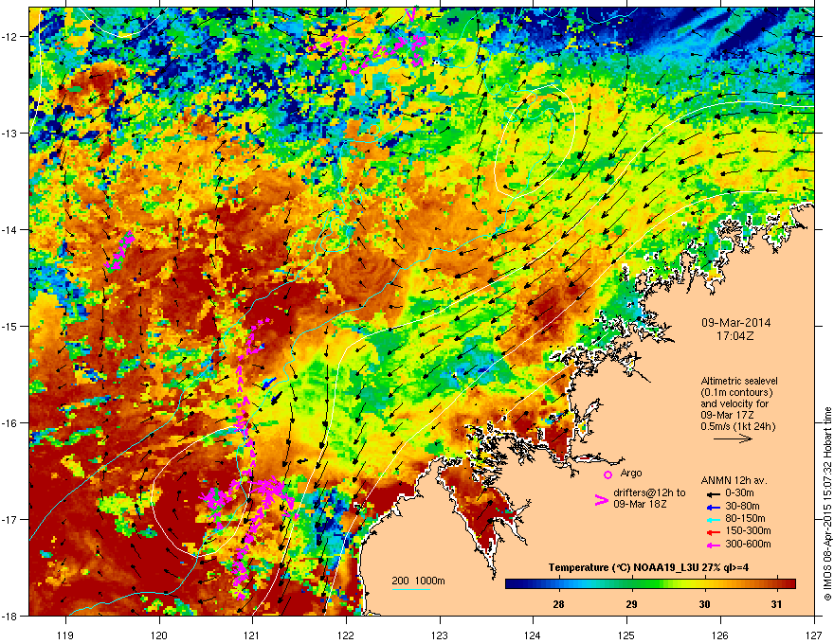Click the red 150-300m legend arrow
Screen dimensions: 834x644
coord(712,531)
